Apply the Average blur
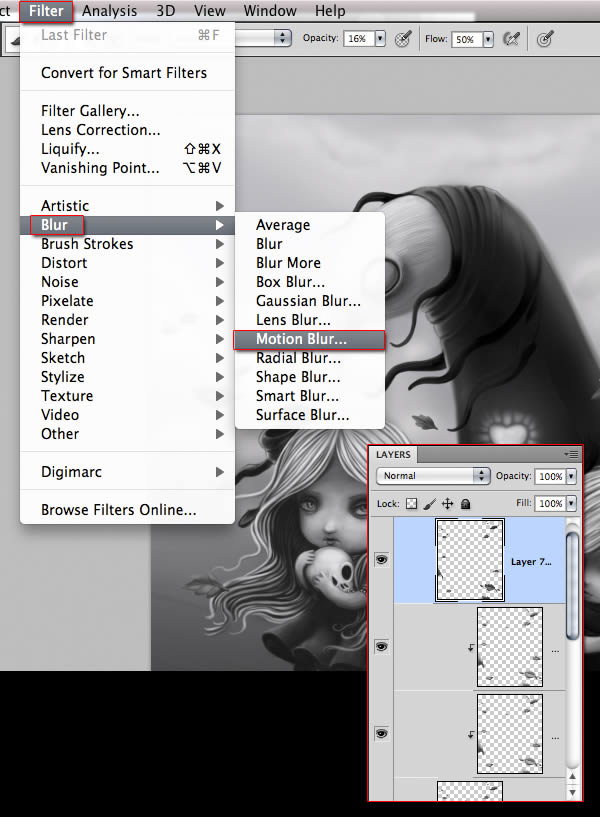The image size is (600, 817). [310, 225]
